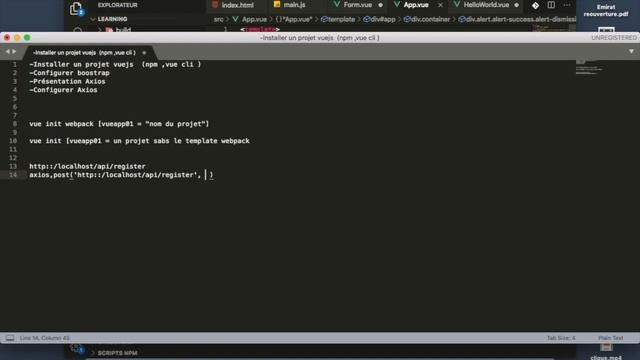This screenshot has width=640, height=360.
Task: Toggle Sublime side panel switcher icon
Action: (x=10, y=338)
